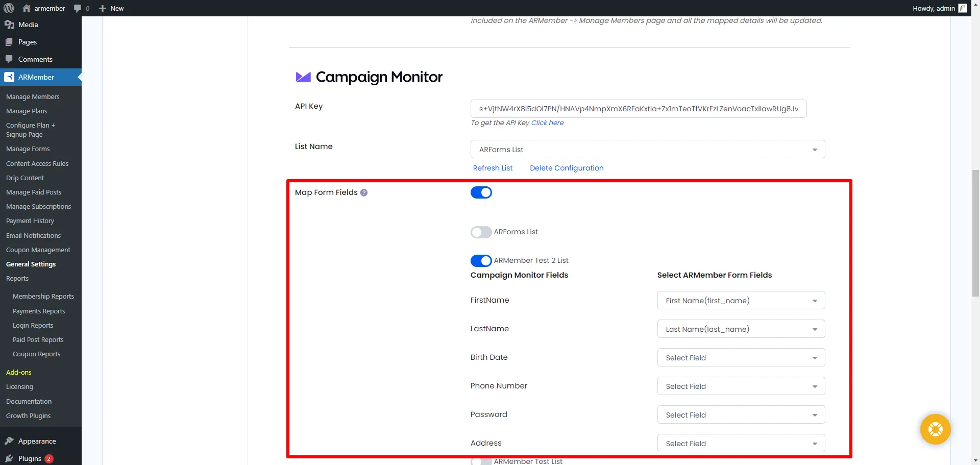Open the List Name dropdown
The height and width of the screenshot is (465, 980).
(x=648, y=150)
